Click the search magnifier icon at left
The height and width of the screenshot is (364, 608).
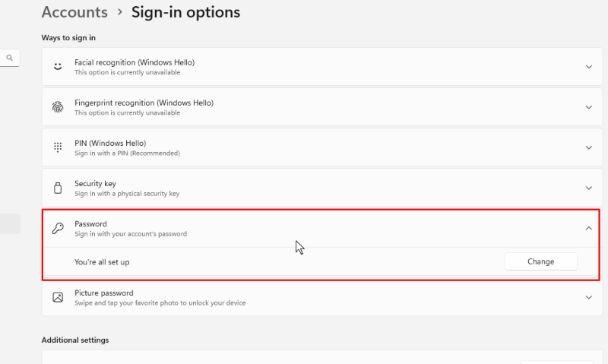pos(10,58)
